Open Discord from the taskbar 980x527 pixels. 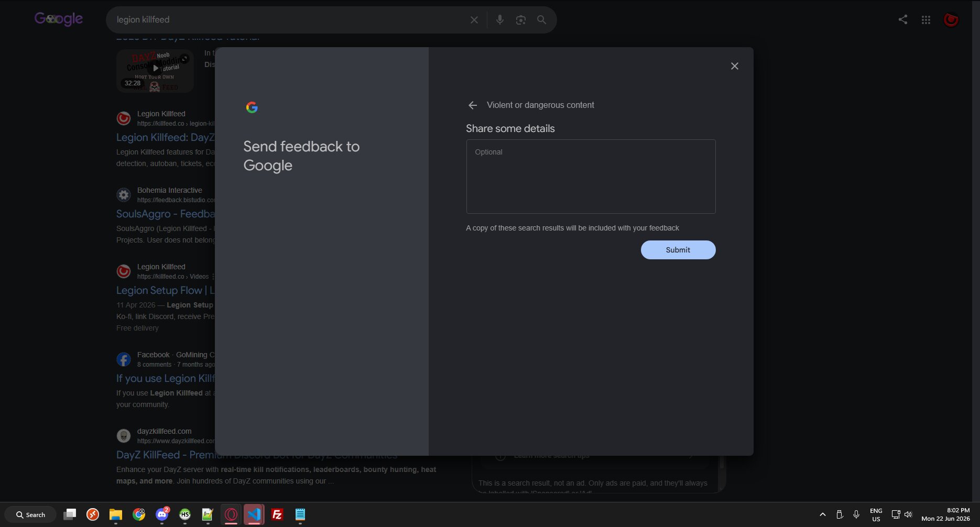[162, 515]
